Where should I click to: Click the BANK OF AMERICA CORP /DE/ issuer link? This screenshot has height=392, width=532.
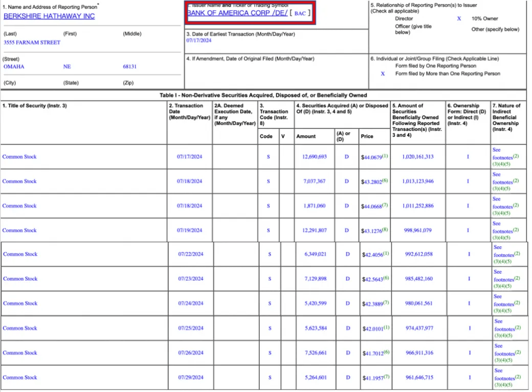[237, 13]
